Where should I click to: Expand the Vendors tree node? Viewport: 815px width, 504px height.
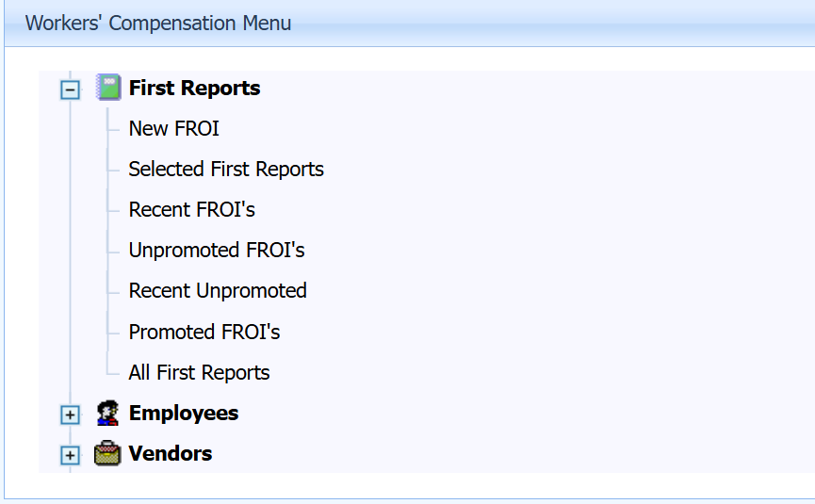(70, 455)
